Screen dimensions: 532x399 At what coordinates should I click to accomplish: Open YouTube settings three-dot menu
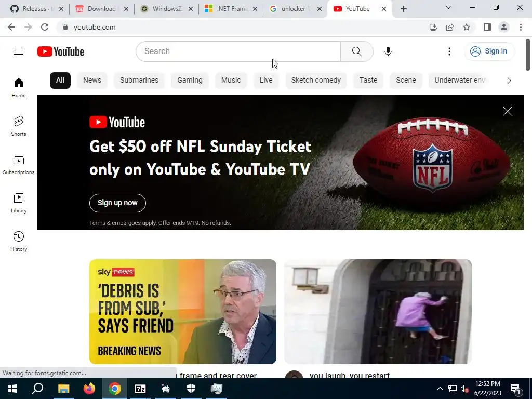point(449,51)
